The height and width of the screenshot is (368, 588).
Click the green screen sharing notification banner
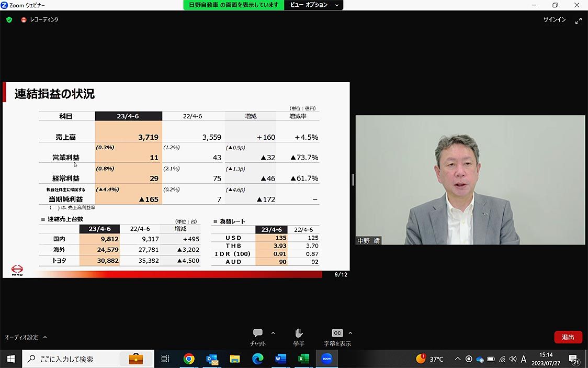(233, 5)
